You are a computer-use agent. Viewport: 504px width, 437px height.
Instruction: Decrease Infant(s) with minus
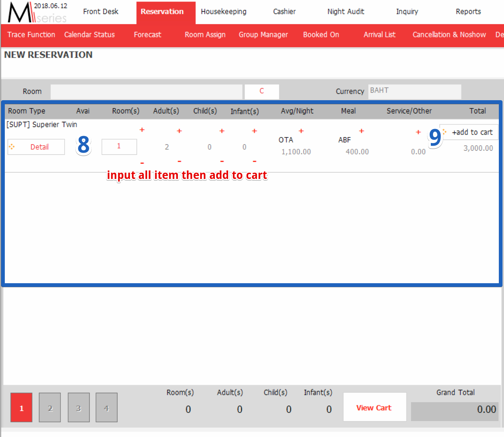point(254,161)
